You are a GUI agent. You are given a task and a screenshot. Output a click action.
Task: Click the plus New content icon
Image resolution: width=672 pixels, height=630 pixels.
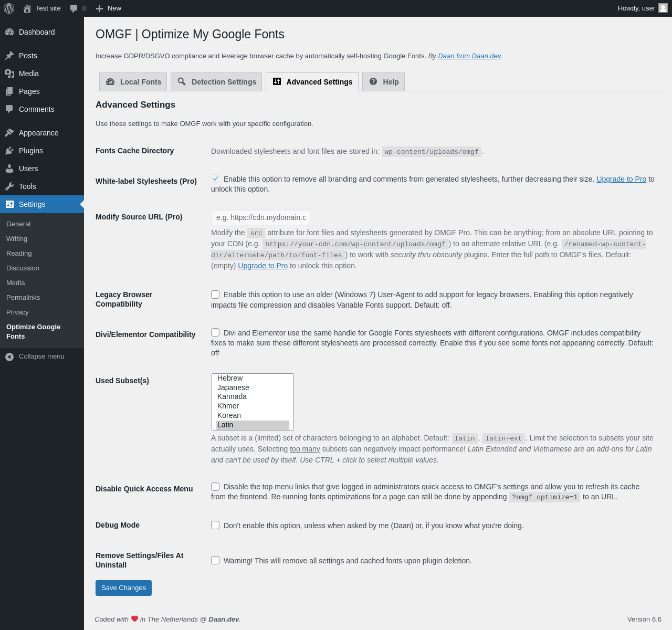click(x=99, y=8)
